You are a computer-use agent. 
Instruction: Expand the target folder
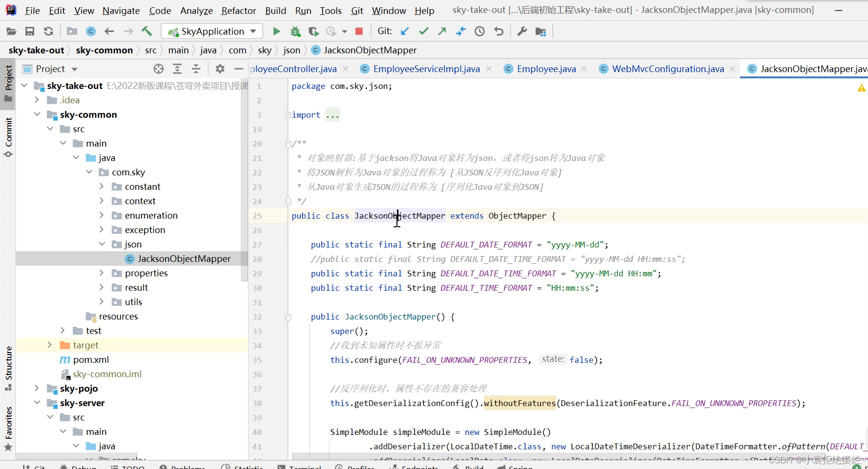click(x=50, y=345)
